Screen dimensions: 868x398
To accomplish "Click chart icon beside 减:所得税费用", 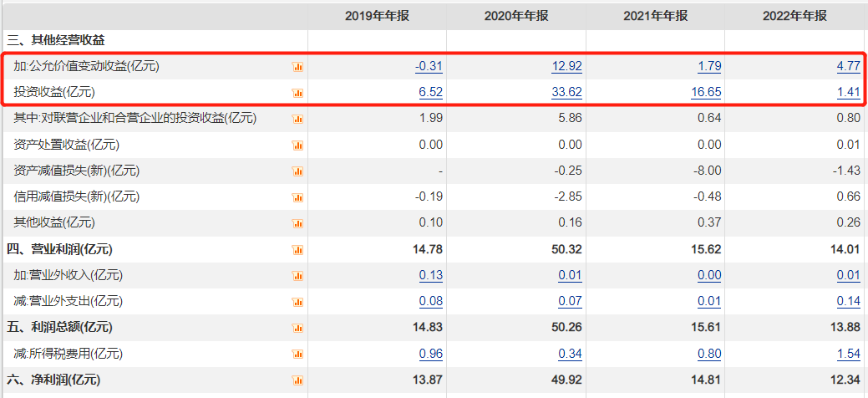I will (297, 355).
